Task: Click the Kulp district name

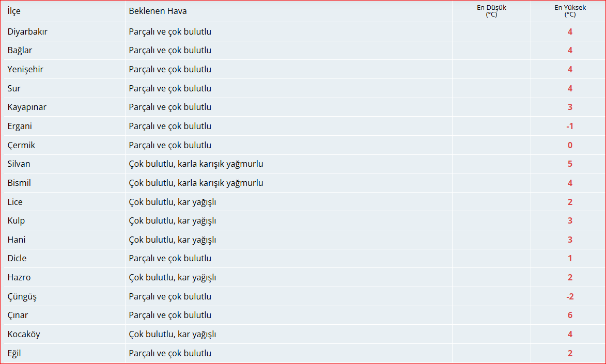Action: [x=16, y=221]
